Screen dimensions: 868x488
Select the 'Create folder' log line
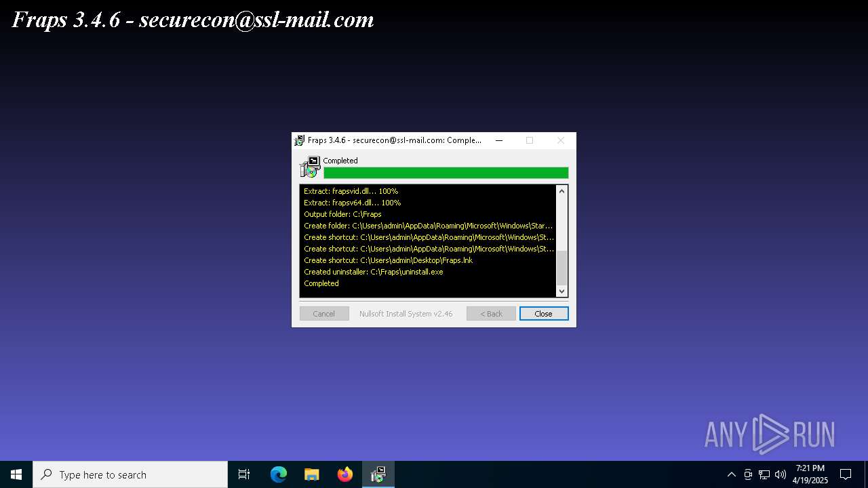tap(429, 226)
